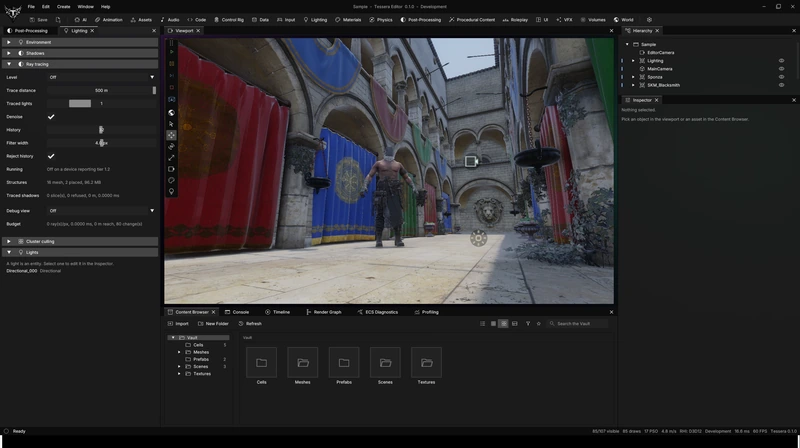
Task: Click the step-forward button in viewport toolbar
Action: [x=171, y=76]
